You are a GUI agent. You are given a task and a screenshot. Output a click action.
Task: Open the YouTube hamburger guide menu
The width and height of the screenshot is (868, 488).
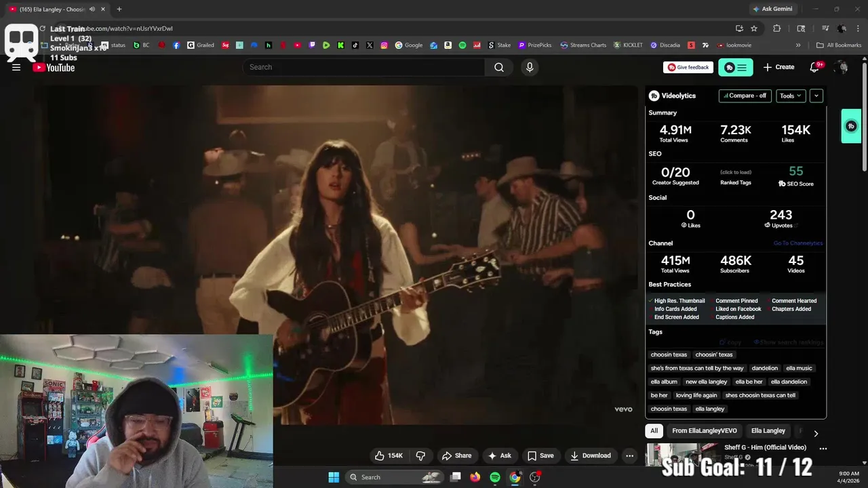click(x=16, y=67)
